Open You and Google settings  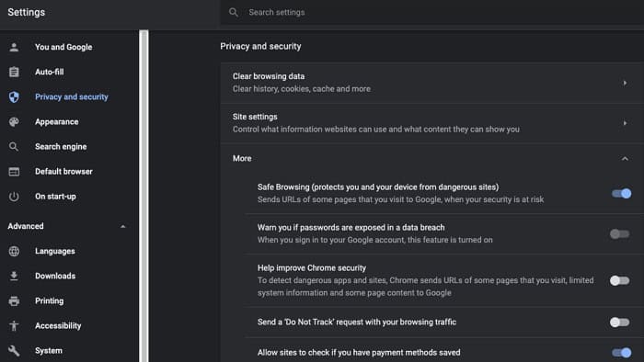[x=63, y=47]
